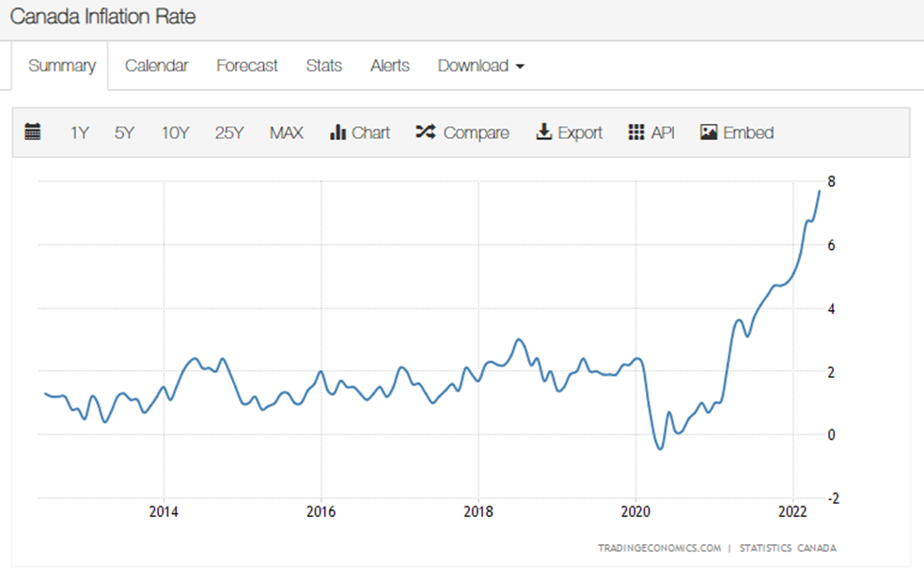
Task: Select the MAX time range
Action: (x=287, y=133)
